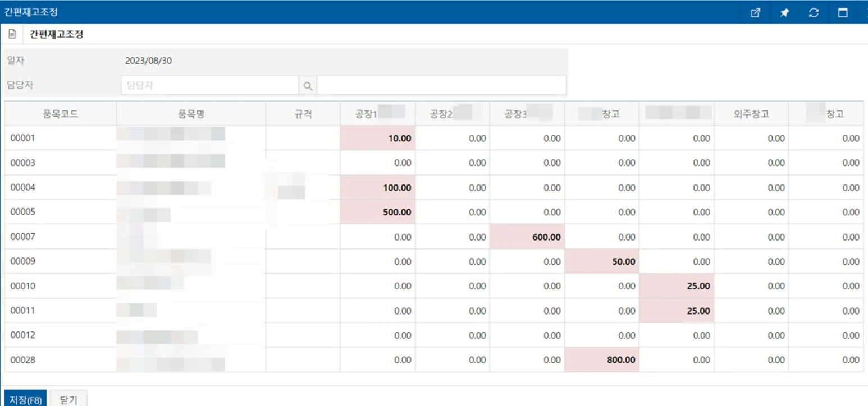
Task: Select the 600.00 cell for item 00007
Action: tap(527, 237)
